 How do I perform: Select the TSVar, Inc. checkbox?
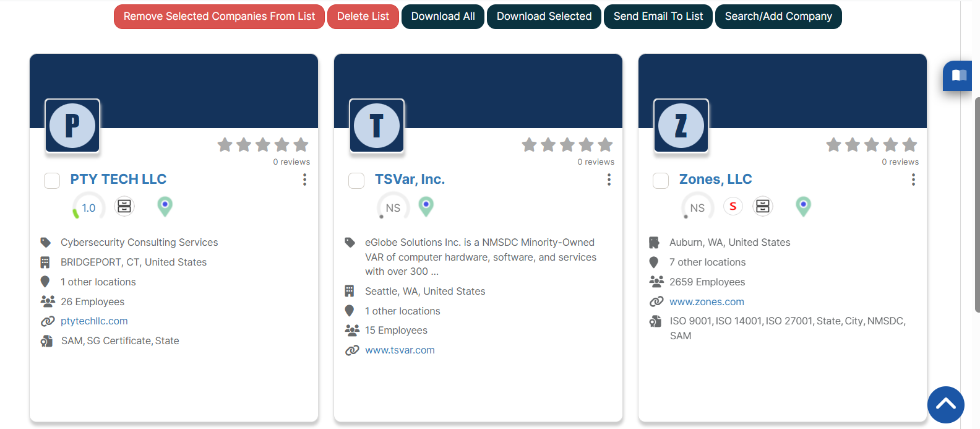pyautogui.click(x=356, y=180)
